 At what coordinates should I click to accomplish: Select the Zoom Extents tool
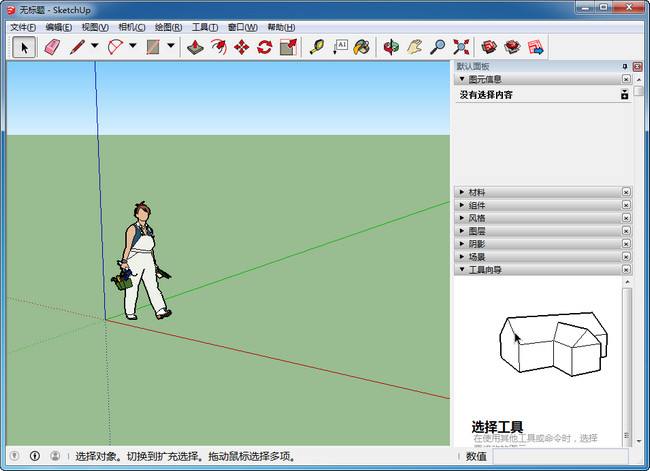(461, 46)
